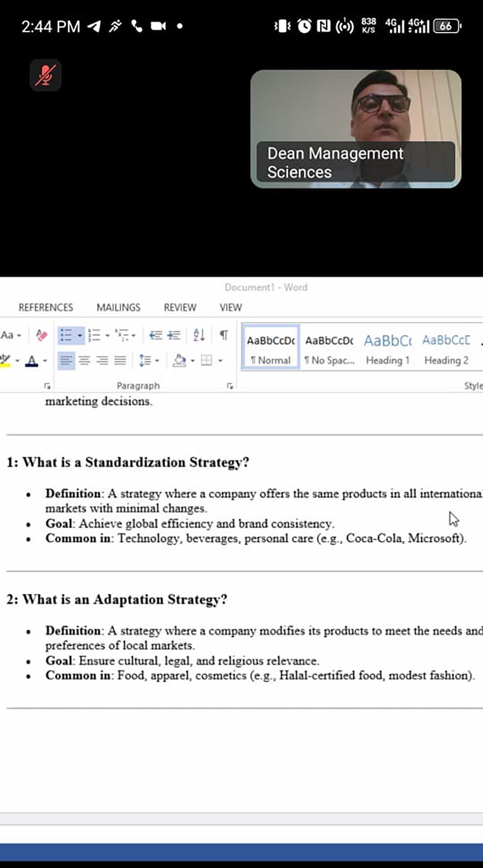The height and width of the screenshot is (868, 483).
Task: Tap the 838 K/S network speed indicator
Action: click(x=369, y=25)
